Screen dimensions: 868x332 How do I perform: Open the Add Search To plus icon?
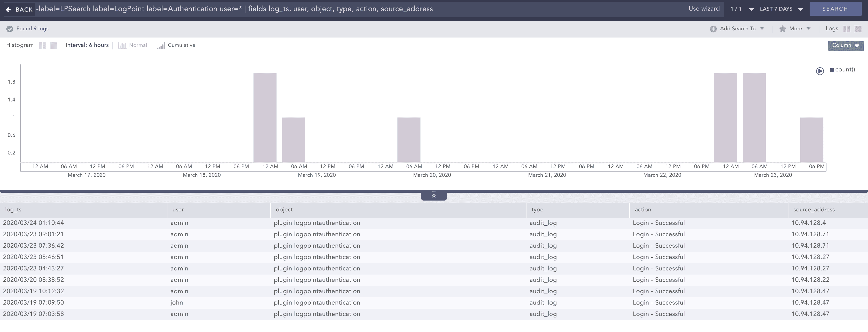713,29
